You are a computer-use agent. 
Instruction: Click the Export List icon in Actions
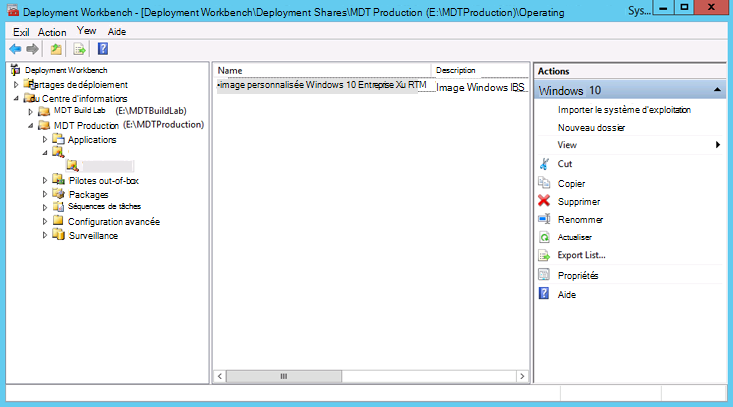544,255
